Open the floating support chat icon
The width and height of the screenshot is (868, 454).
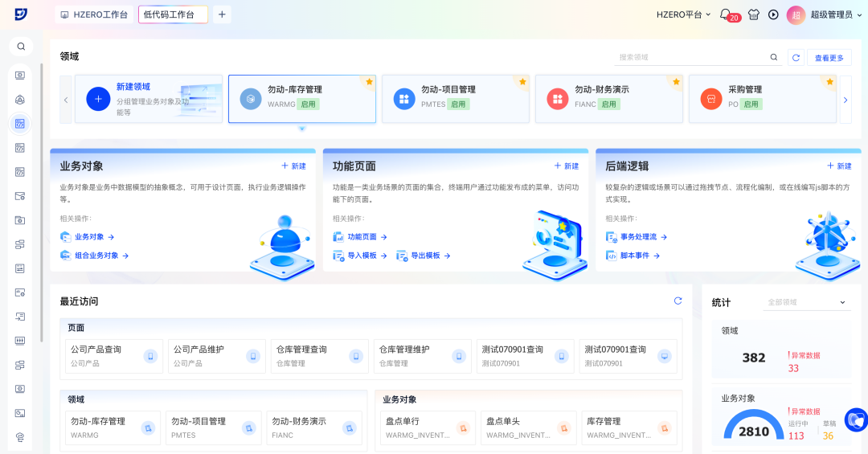[855, 419]
